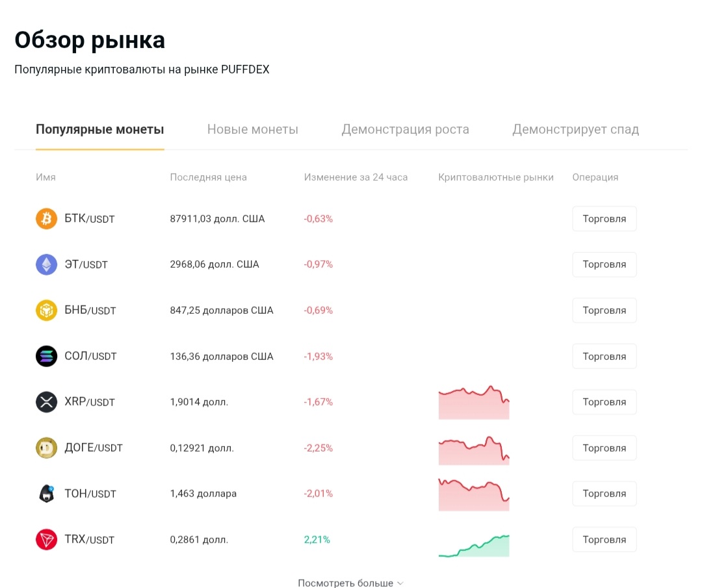
Task: Click the Dogecoin coin icon
Action: pos(47,448)
